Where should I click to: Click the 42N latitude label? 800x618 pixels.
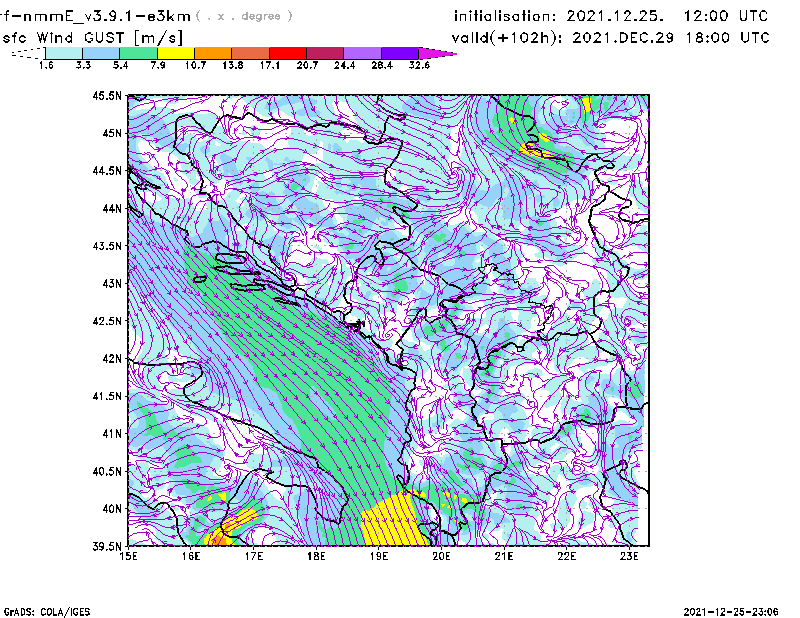click(x=112, y=359)
